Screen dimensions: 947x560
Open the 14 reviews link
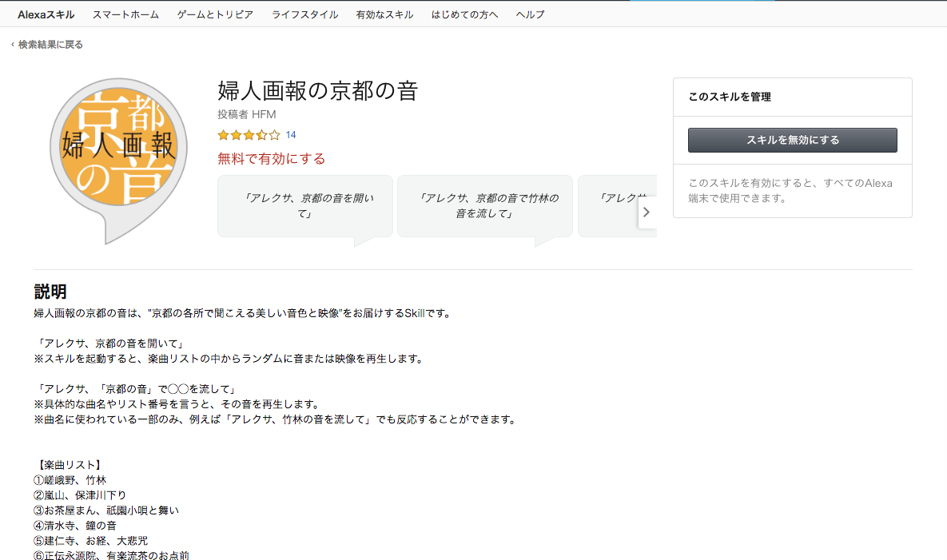tap(291, 135)
